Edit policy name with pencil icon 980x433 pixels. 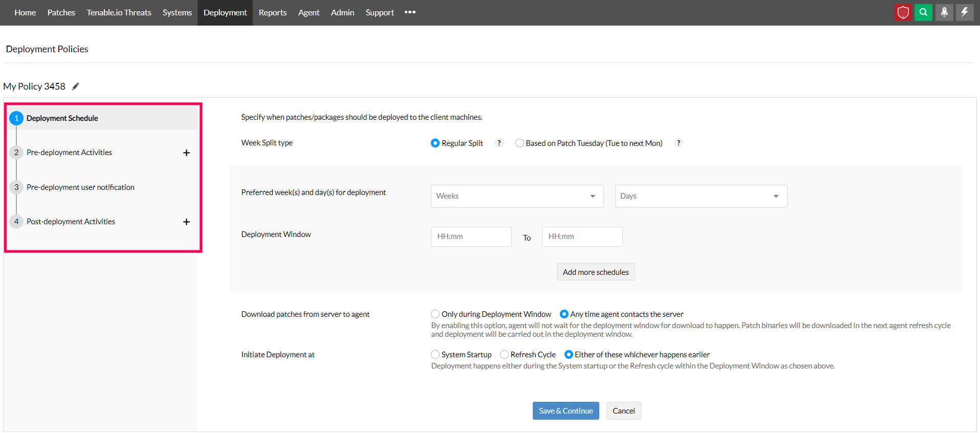pyautogui.click(x=76, y=86)
